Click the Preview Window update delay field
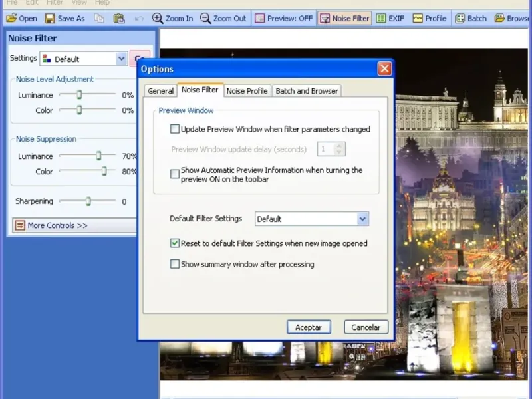The height and width of the screenshot is (399, 532). pos(331,149)
